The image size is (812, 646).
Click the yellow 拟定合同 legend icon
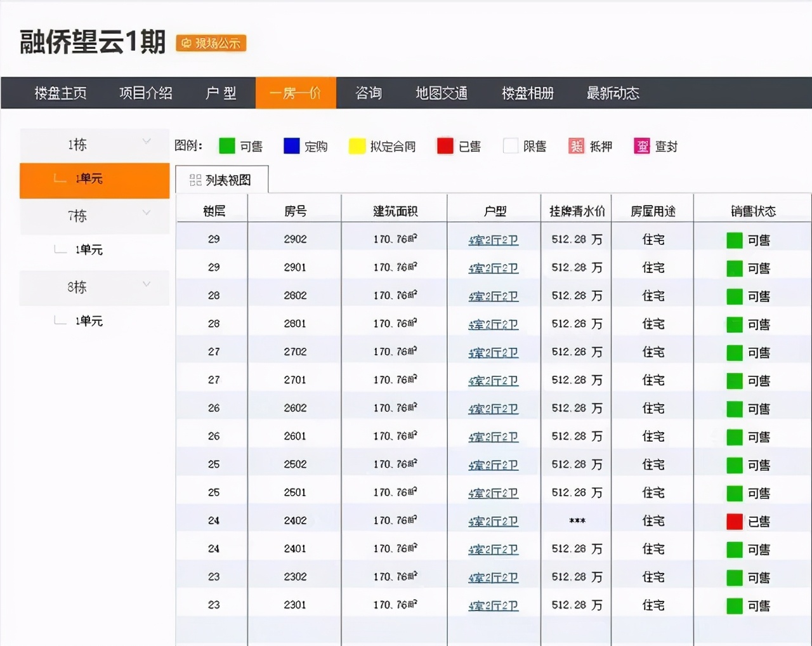357,145
